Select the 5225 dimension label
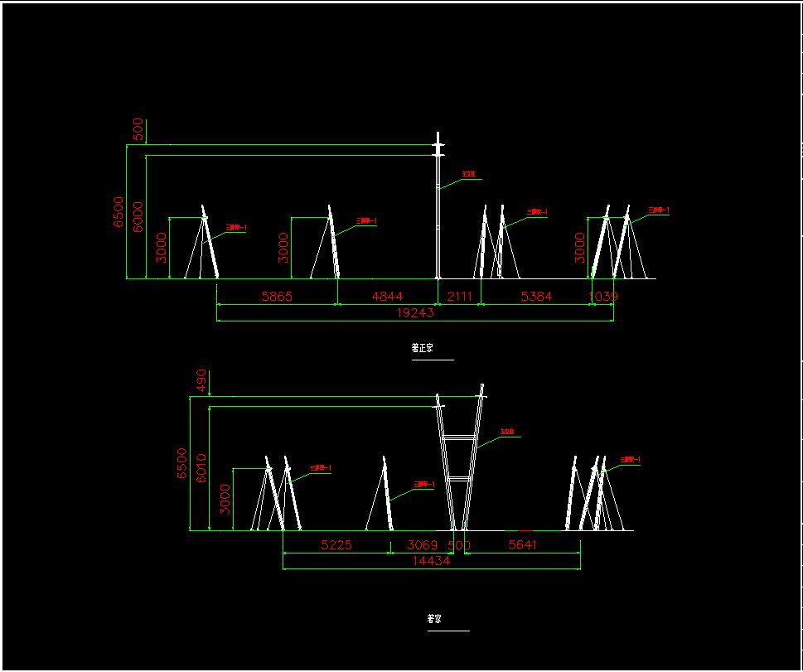Image resolution: width=803 pixels, height=672 pixels. click(x=336, y=545)
